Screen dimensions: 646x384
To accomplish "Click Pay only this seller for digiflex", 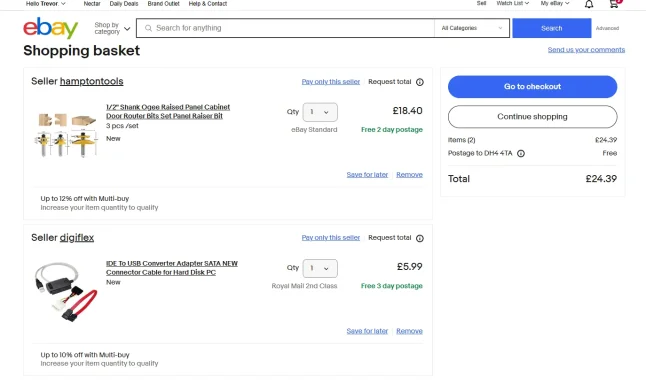I will (331, 238).
